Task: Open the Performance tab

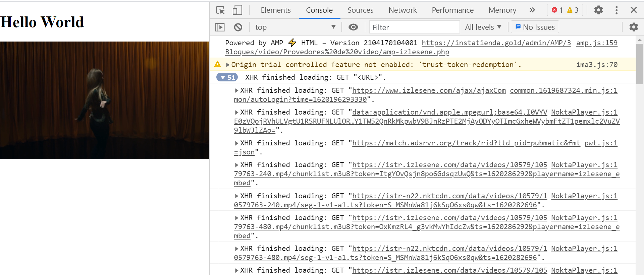Action: pos(452,10)
